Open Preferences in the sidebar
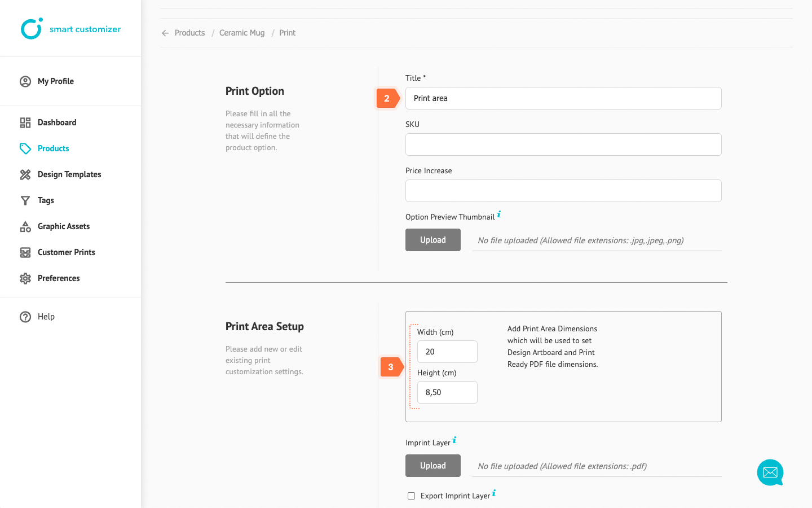The width and height of the screenshot is (812, 508). point(59,278)
